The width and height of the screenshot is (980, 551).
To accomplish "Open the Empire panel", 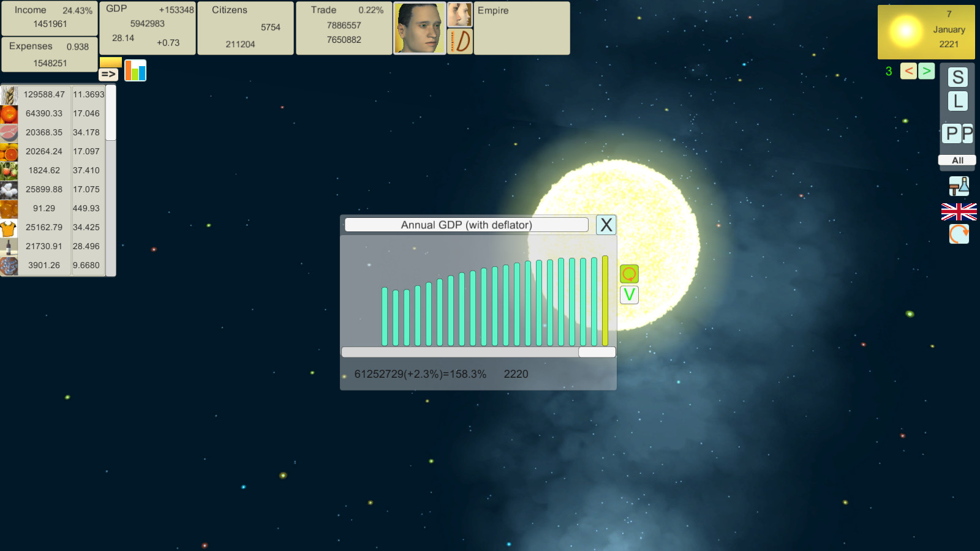I will (x=521, y=28).
